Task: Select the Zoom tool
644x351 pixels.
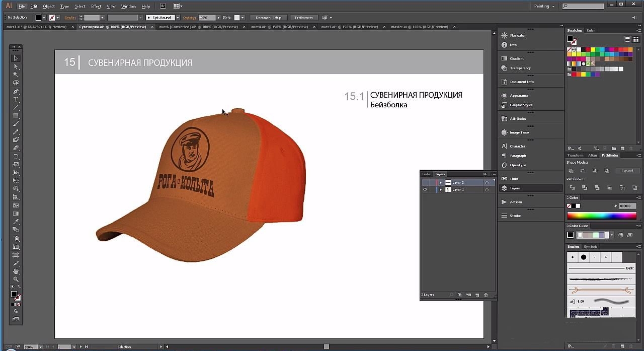Action: click(x=16, y=279)
